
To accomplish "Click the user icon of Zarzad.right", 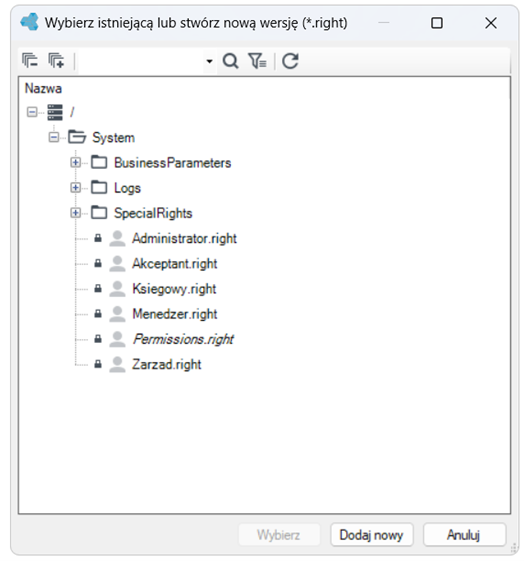I will point(117,364).
